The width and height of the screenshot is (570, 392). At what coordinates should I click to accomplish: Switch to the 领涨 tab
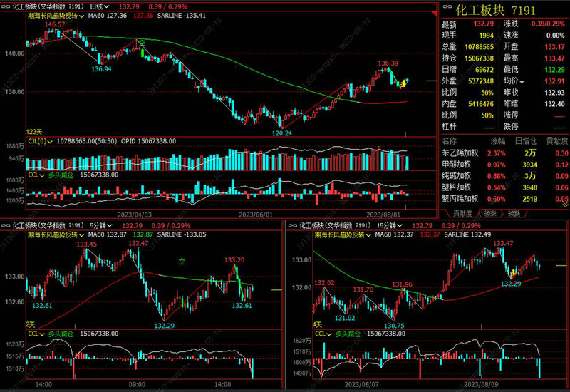(x=490, y=213)
